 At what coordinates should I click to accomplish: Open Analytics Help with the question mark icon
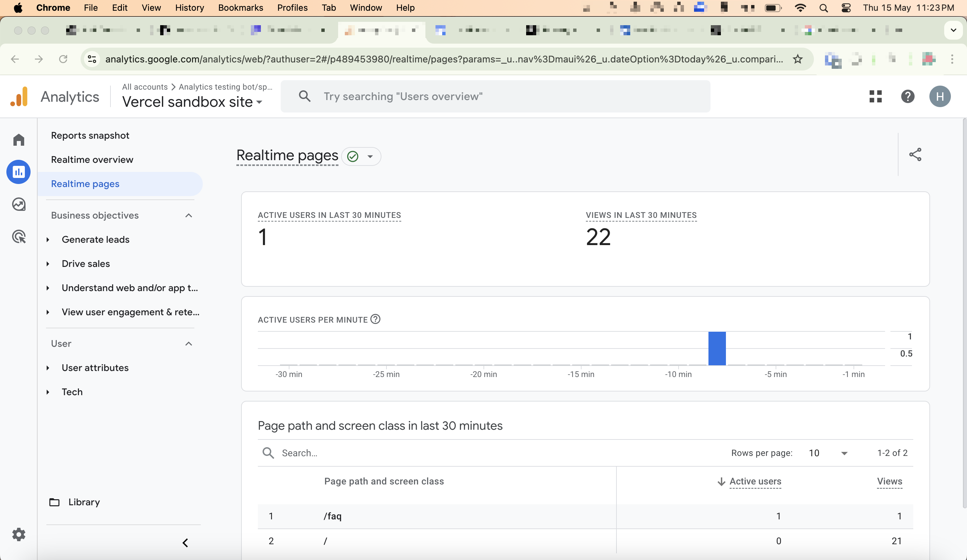908,96
